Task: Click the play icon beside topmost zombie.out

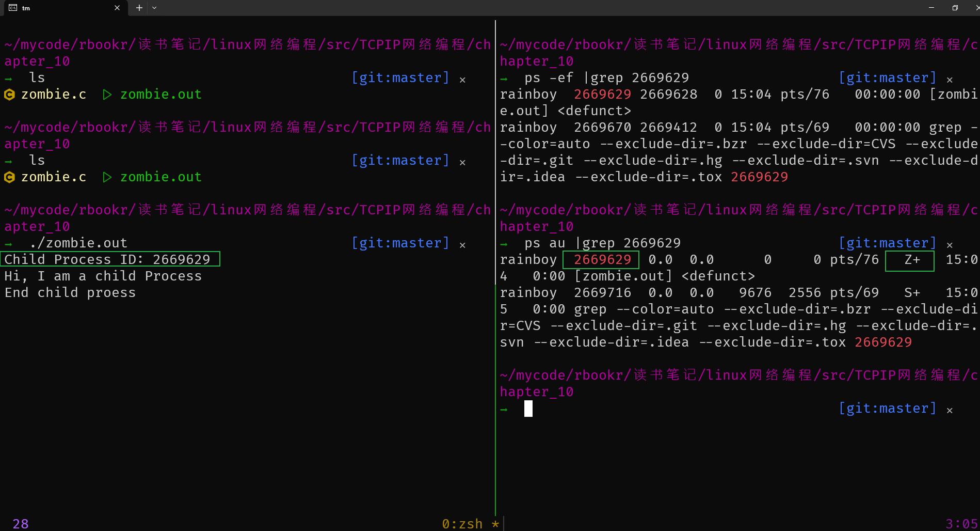Action: coord(107,95)
